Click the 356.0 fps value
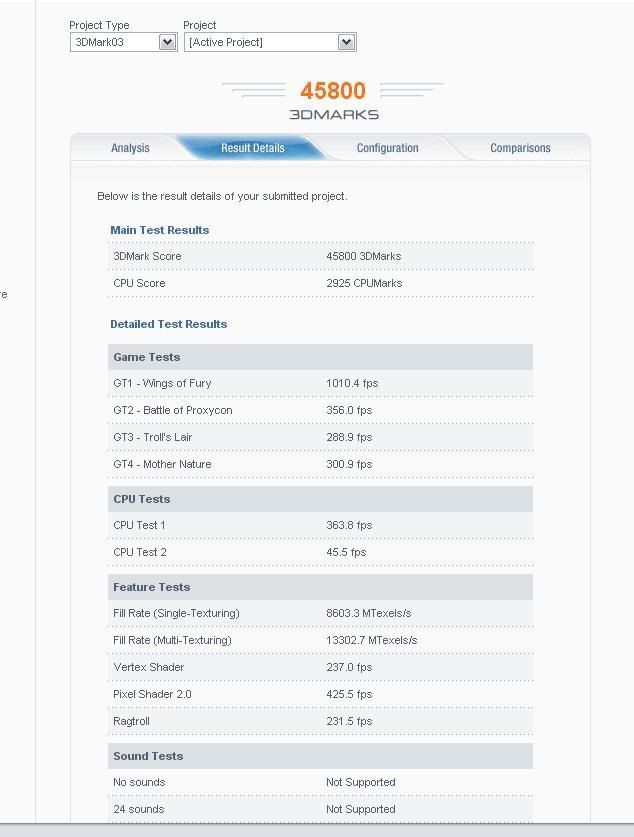Viewport: 634px width, 837px height. click(x=349, y=410)
